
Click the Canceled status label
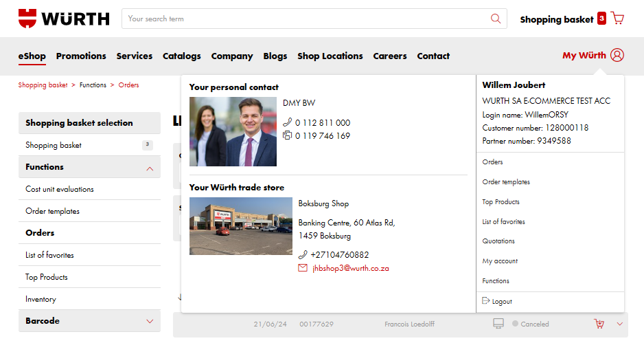click(535, 324)
